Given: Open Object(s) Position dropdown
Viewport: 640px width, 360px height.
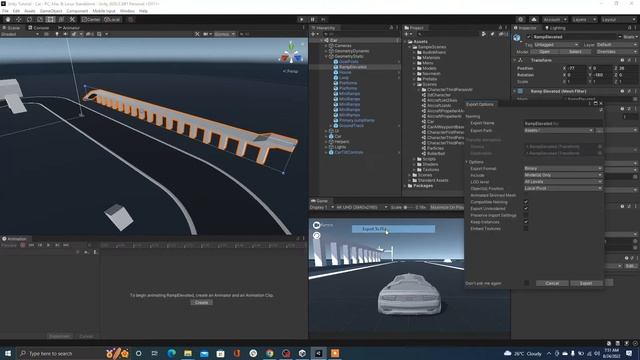Looking at the screenshot, I should [x=563, y=189].
